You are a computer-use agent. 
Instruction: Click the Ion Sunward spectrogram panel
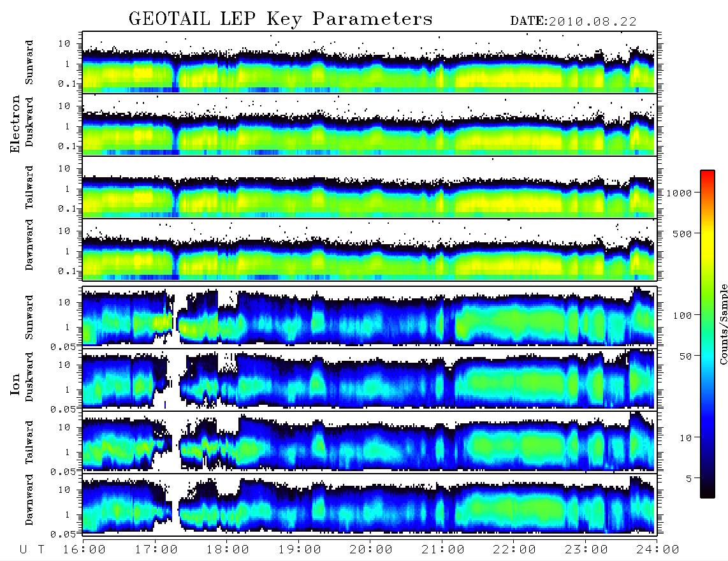370,317
